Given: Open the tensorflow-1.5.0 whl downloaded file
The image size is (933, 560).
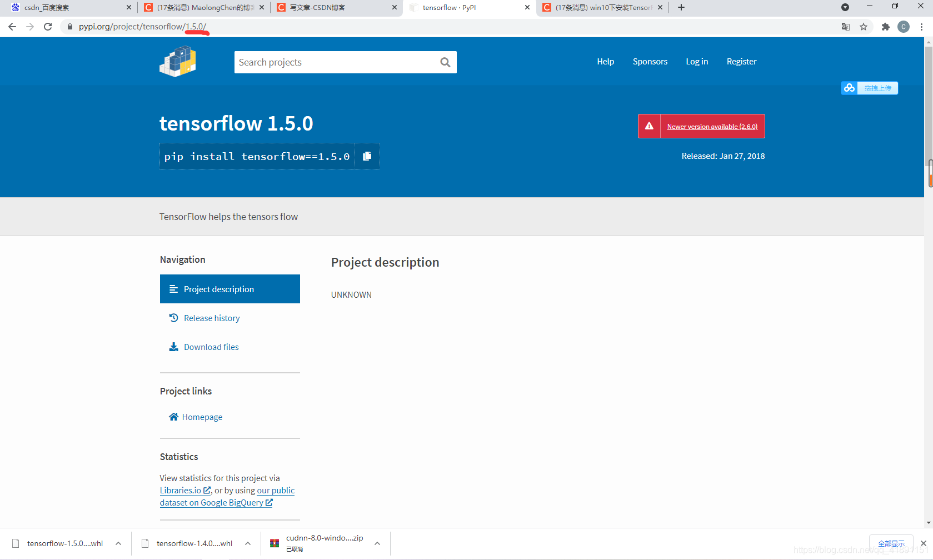Looking at the screenshot, I should pos(65,543).
